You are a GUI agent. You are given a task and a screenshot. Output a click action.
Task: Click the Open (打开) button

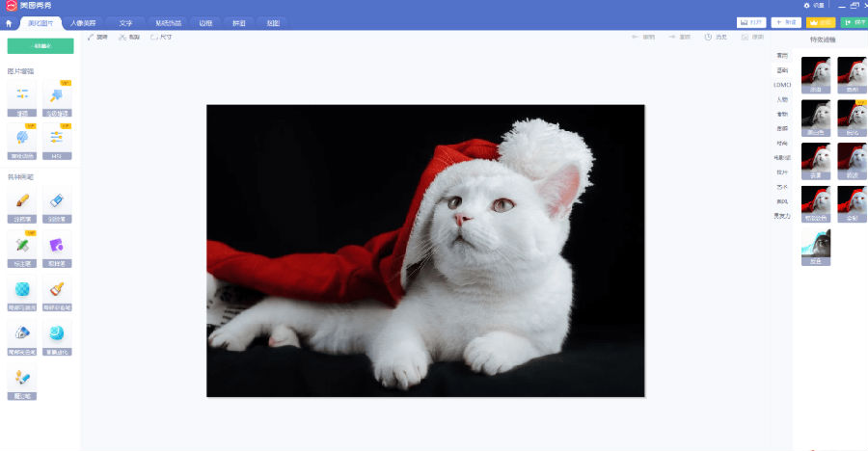pyautogui.click(x=751, y=23)
